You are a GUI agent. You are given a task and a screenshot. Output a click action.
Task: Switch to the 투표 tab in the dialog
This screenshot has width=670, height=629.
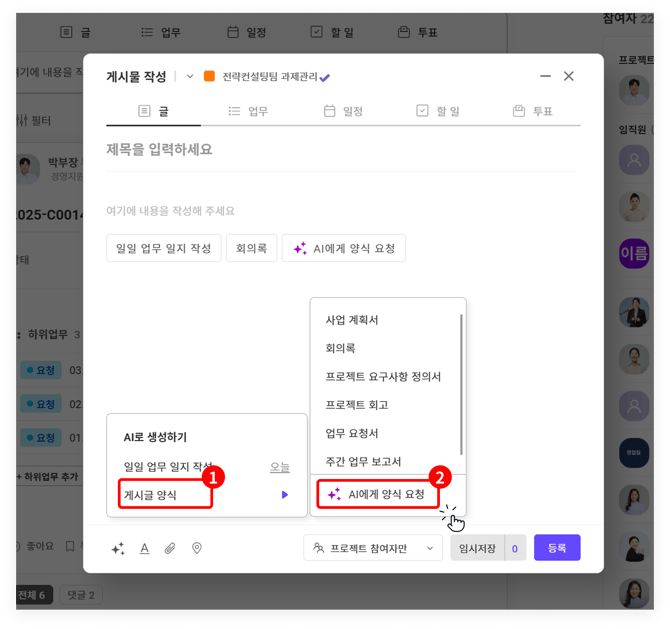pyautogui.click(x=532, y=111)
